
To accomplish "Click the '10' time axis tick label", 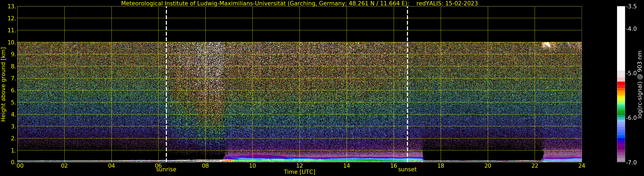I will pyautogui.click(x=252, y=166).
